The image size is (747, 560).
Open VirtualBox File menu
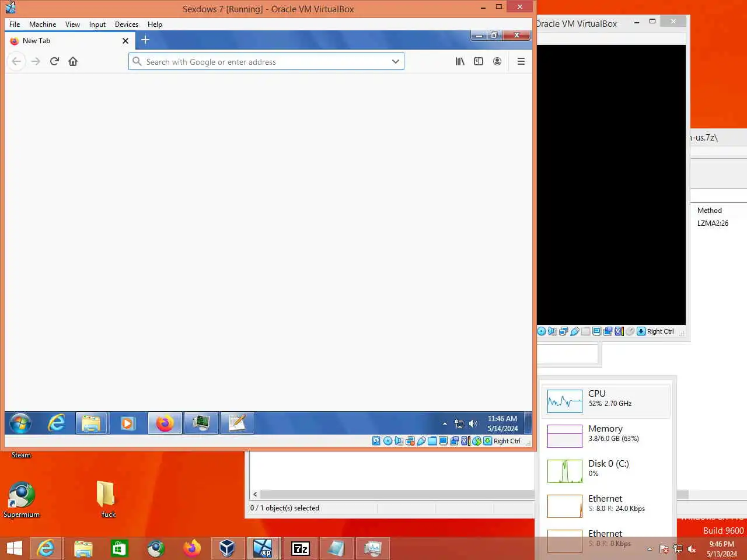15,24
